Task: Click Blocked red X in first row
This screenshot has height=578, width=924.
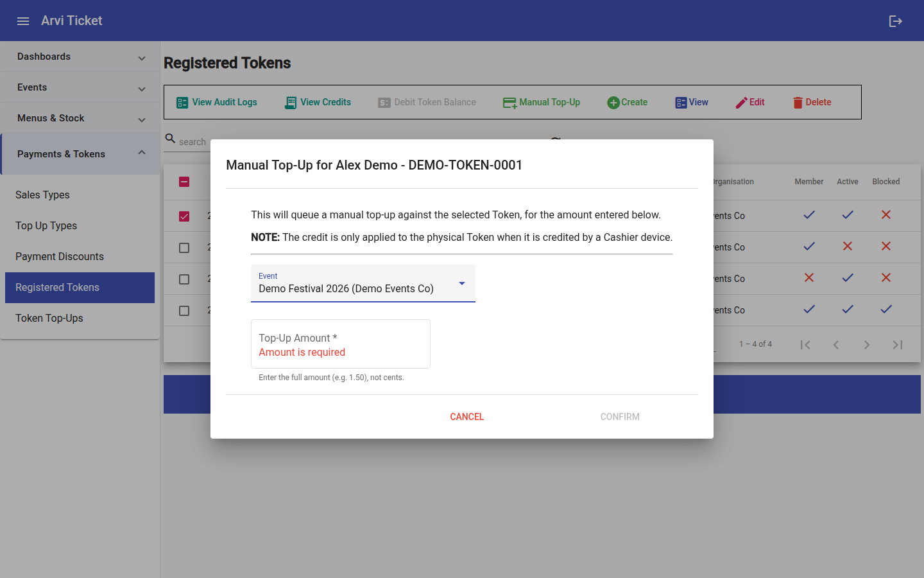Action: click(x=886, y=215)
